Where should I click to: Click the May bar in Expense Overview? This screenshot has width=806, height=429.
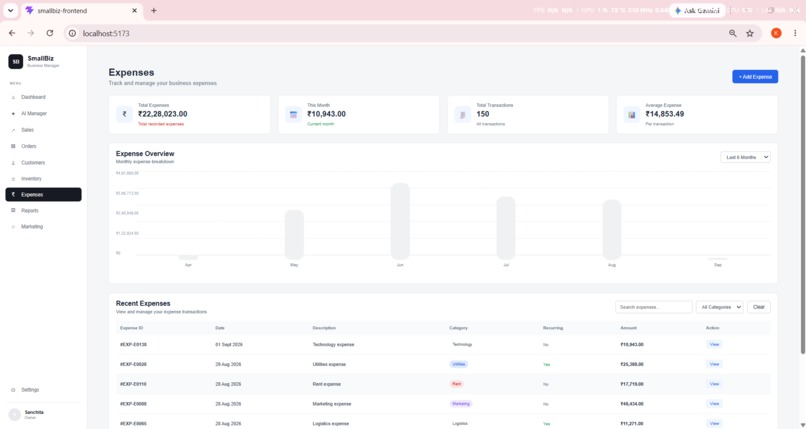(x=294, y=235)
